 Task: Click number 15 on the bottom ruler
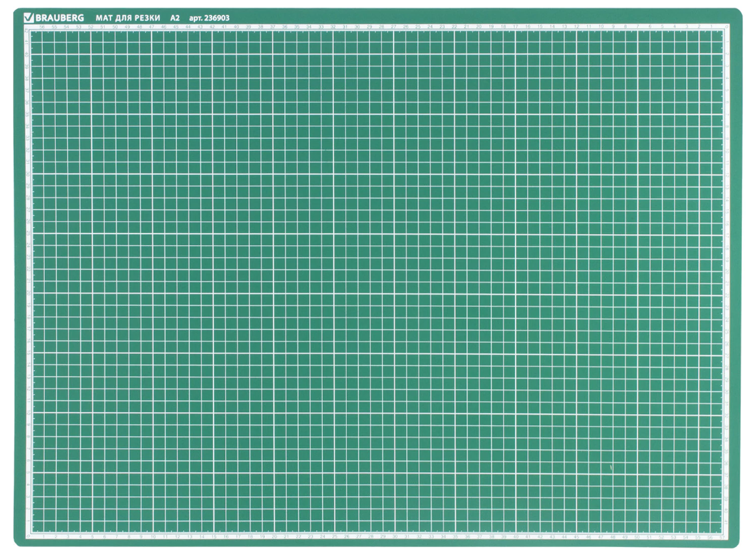pos(213,537)
